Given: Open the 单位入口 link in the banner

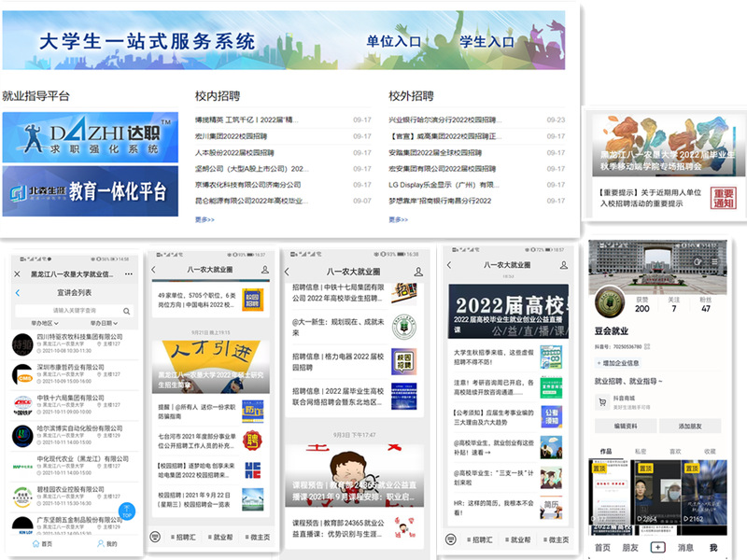Looking at the screenshot, I should pos(393,41).
